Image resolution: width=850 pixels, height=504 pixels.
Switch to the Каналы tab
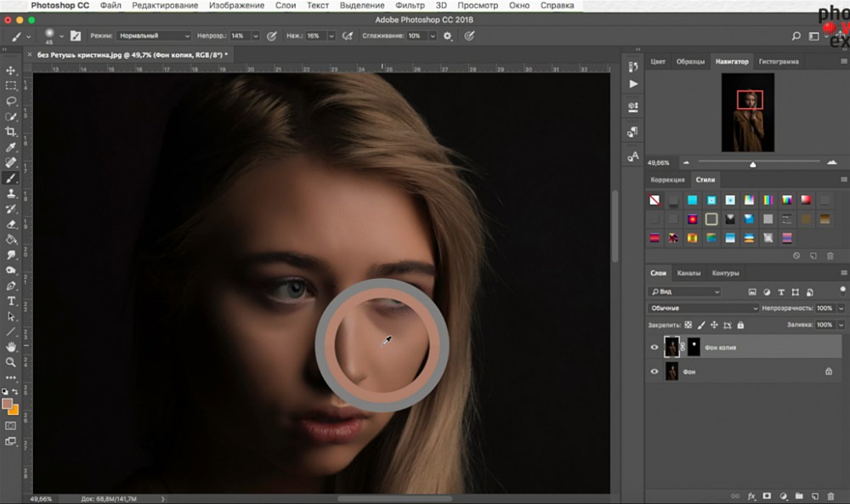pos(688,273)
